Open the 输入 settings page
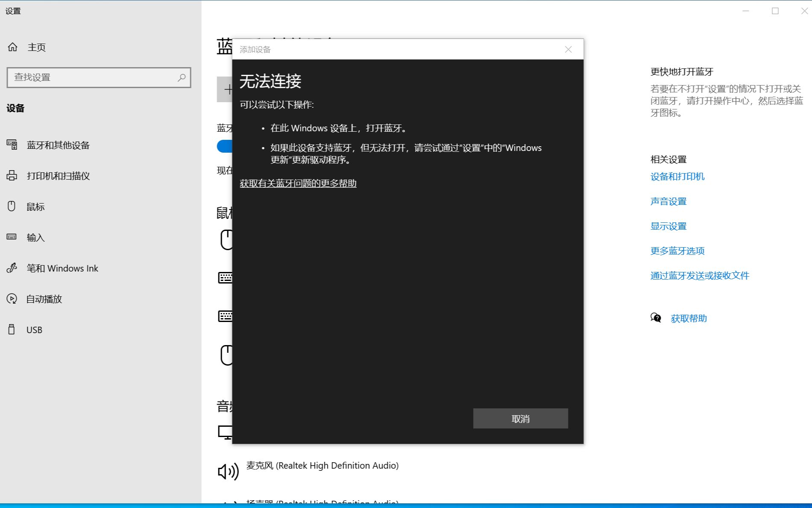 point(35,237)
